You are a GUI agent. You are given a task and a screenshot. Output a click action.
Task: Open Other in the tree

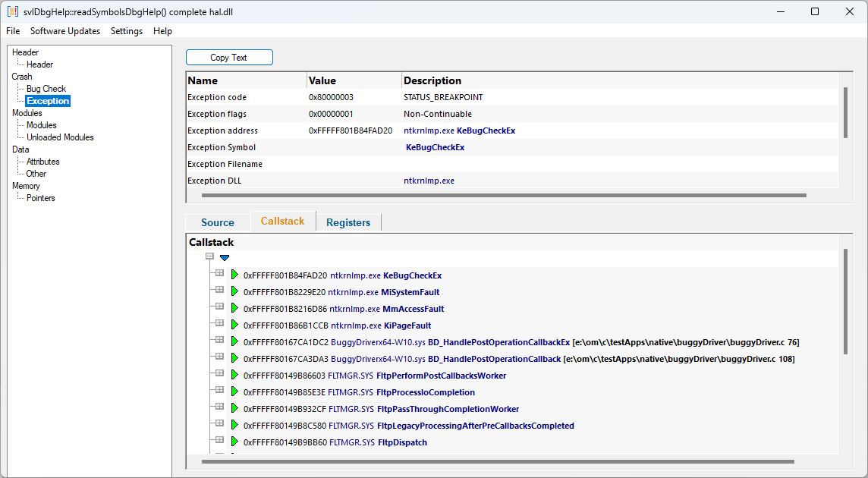coord(36,173)
